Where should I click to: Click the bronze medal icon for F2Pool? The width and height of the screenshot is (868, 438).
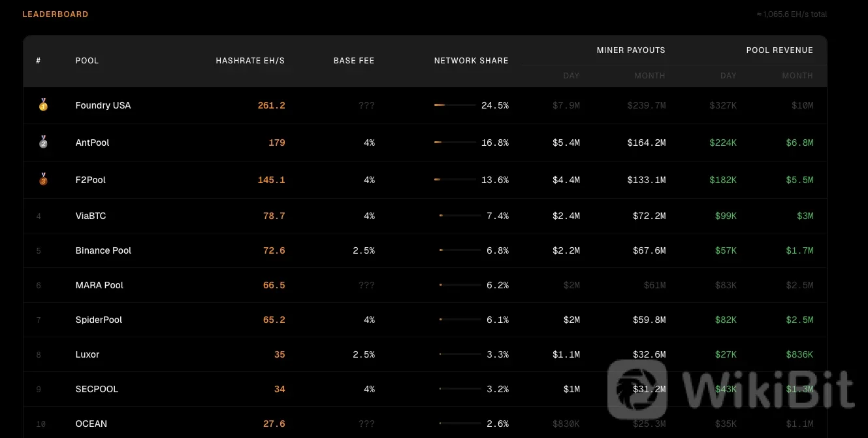[x=43, y=179]
